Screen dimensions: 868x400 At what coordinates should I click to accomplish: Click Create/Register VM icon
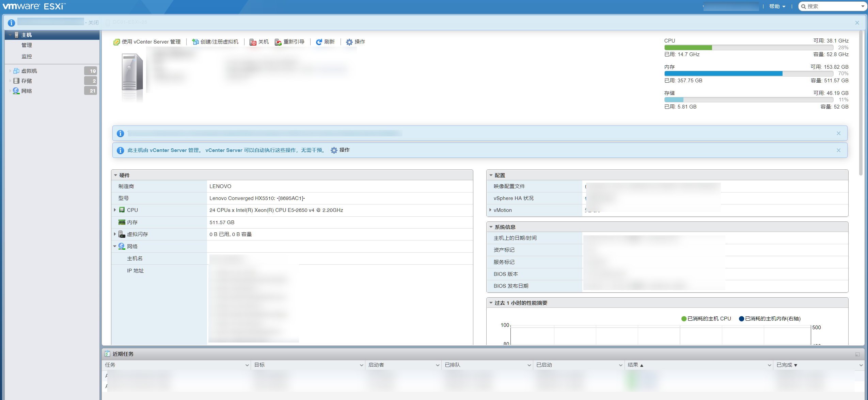[195, 42]
